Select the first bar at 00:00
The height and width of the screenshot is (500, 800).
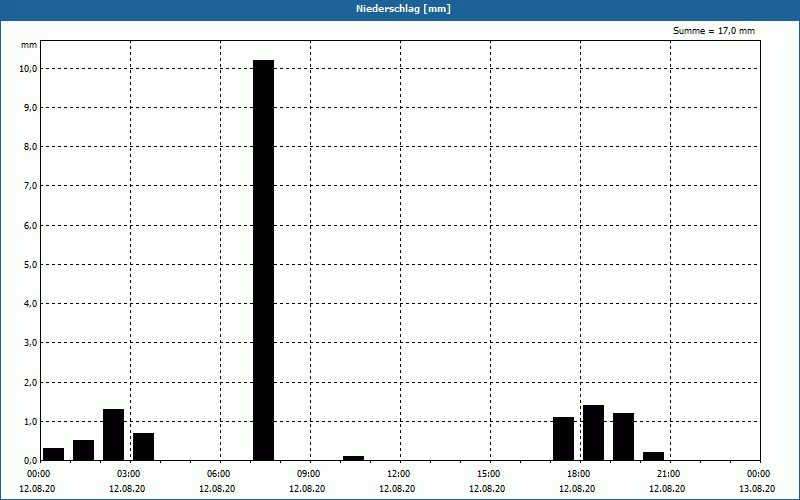click(x=54, y=454)
